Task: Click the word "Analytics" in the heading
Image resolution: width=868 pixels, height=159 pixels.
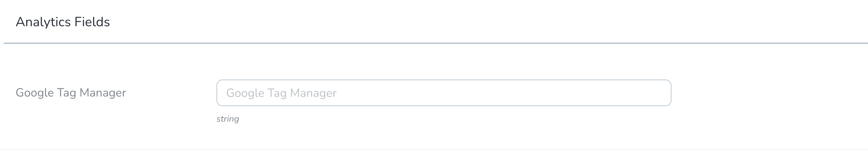Action: [x=43, y=22]
